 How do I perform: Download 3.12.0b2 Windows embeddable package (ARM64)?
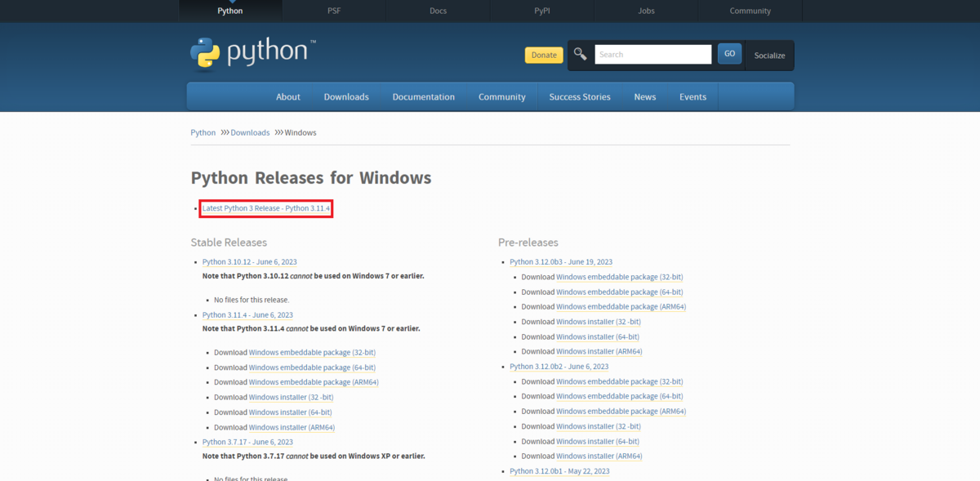621,412
